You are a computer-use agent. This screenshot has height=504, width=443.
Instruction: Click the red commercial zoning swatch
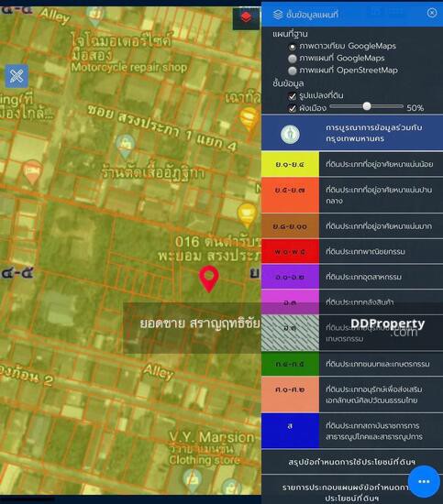(290, 251)
